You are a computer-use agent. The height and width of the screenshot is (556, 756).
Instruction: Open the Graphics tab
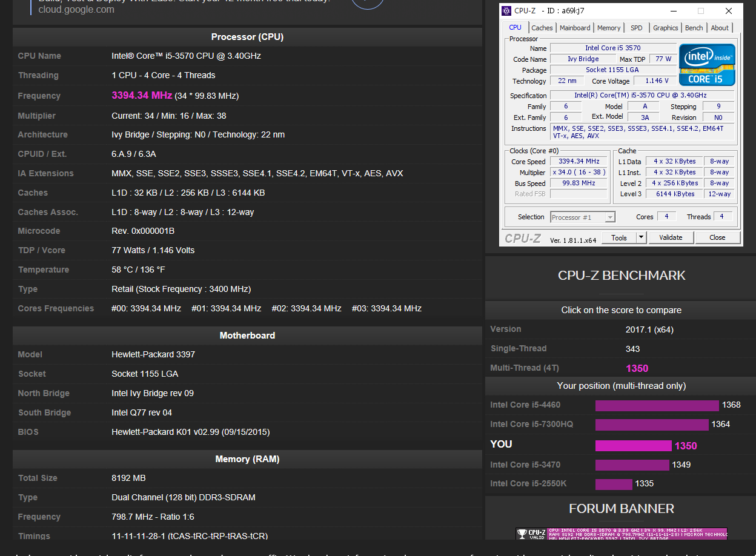pos(666,28)
